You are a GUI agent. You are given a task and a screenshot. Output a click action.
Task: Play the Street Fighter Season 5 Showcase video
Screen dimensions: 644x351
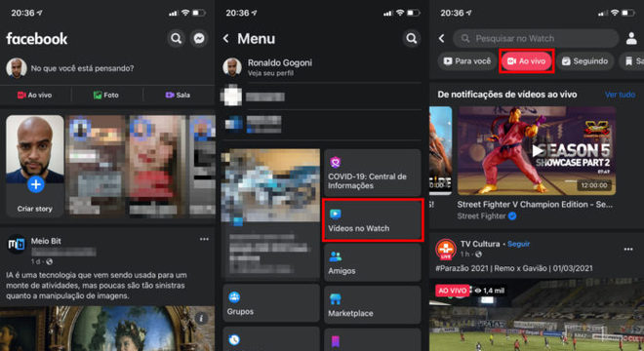538,151
